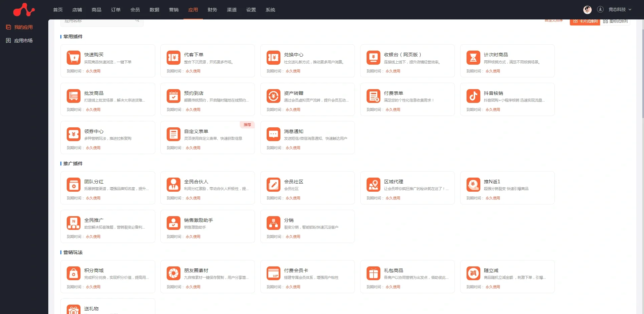Open the 店铺 menu
The height and width of the screenshot is (314, 644).
pos(77,10)
